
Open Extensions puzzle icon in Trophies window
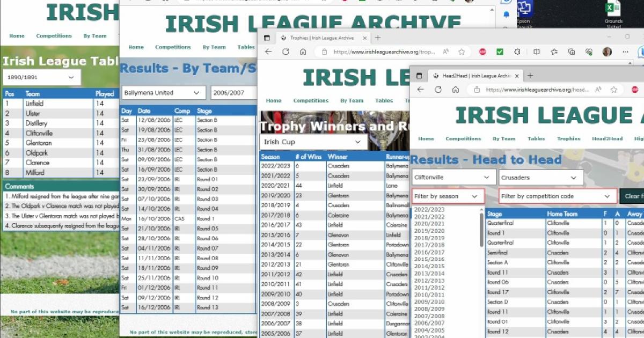click(517, 52)
